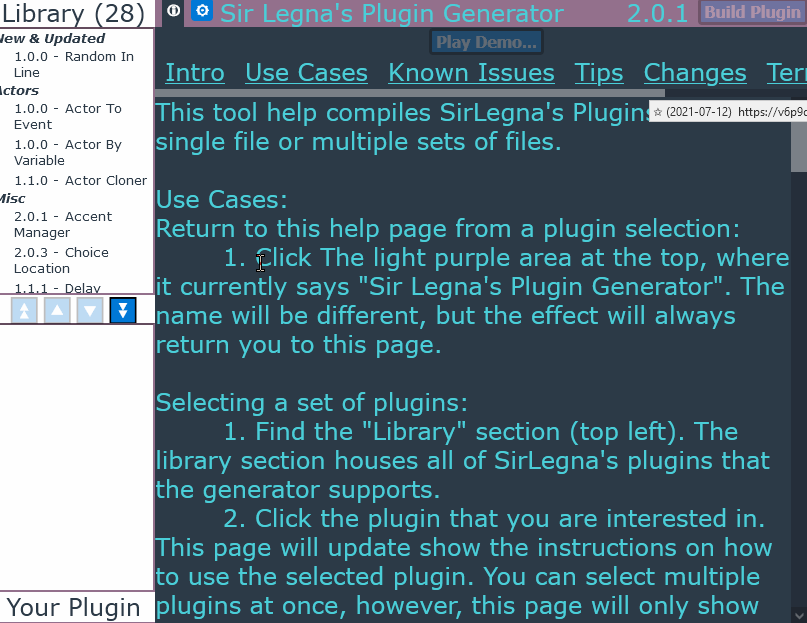Open the Changes link
This screenshot has height=623, width=807.
695,73
